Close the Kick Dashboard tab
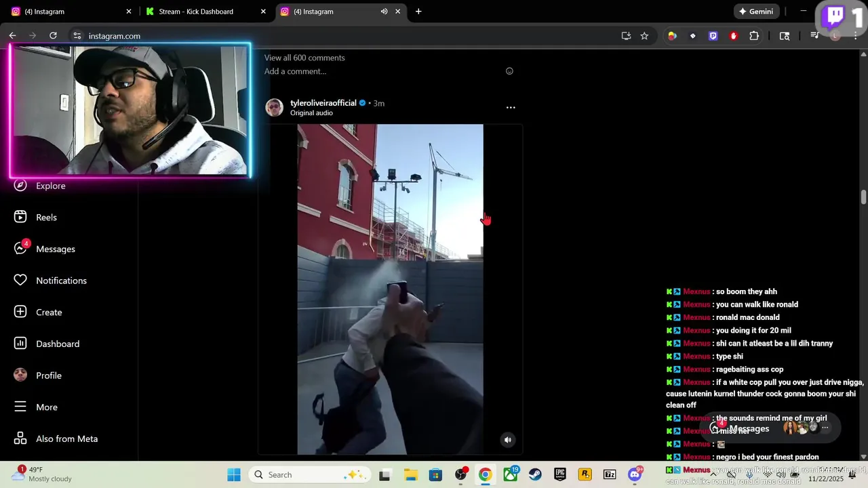868x488 pixels. (x=263, y=12)
